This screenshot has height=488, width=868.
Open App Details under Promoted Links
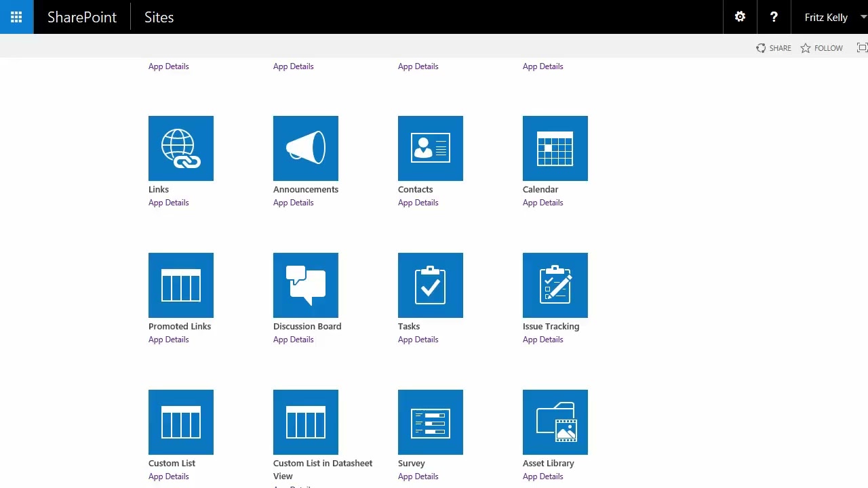pos(169,340)
